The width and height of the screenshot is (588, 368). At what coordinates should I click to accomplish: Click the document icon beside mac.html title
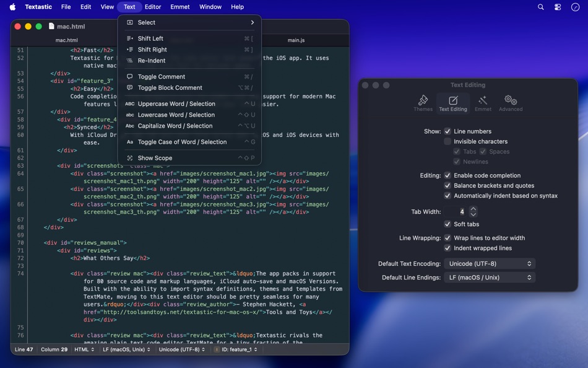52,27
